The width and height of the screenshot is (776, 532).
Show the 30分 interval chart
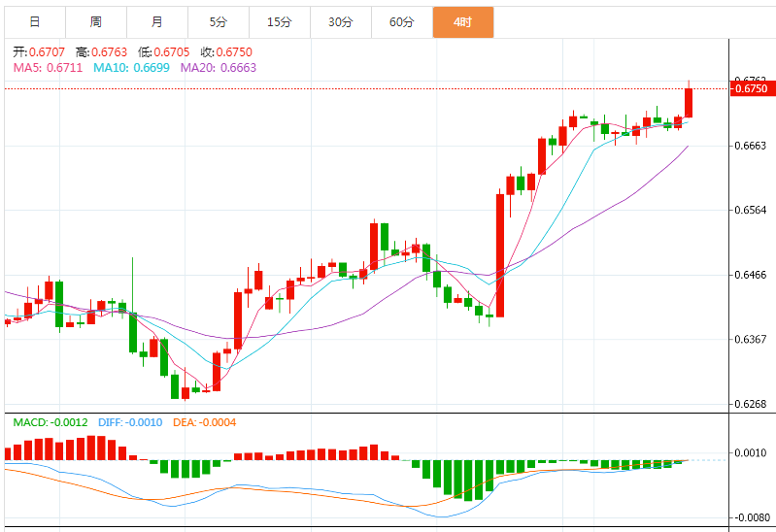click(340, 22)
